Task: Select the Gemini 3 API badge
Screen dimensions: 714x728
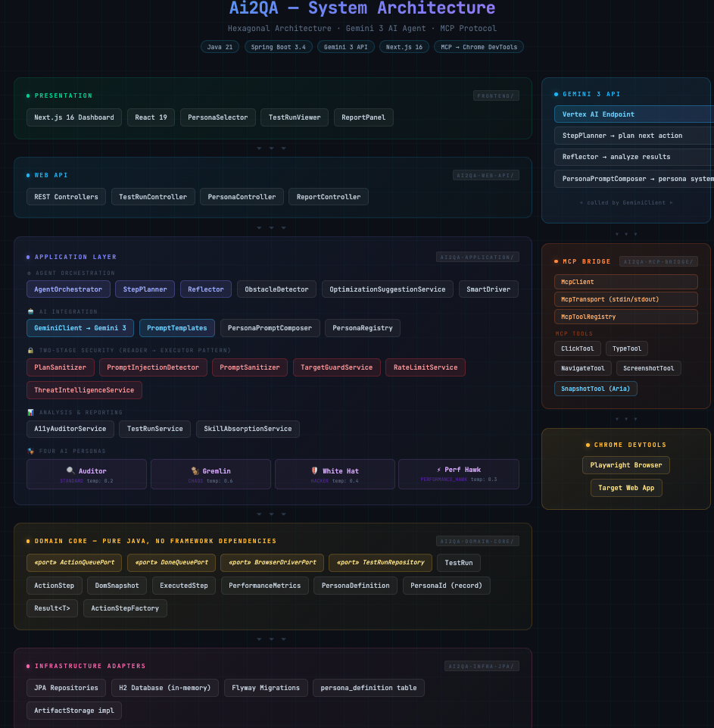Action: coord(345,47)
